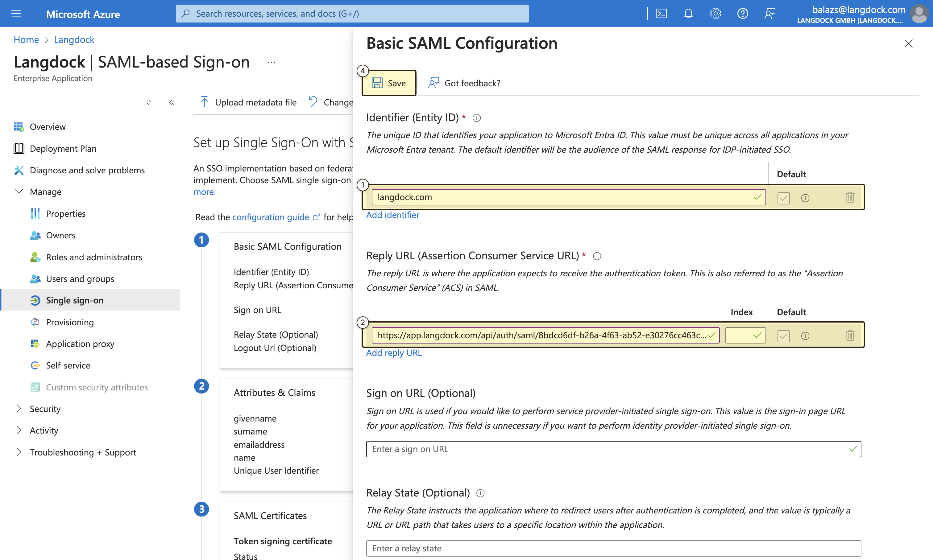Open Diagnose and solve problems
Image resolution: width=933 pixels, height=560 pixels.
(79, 170)
